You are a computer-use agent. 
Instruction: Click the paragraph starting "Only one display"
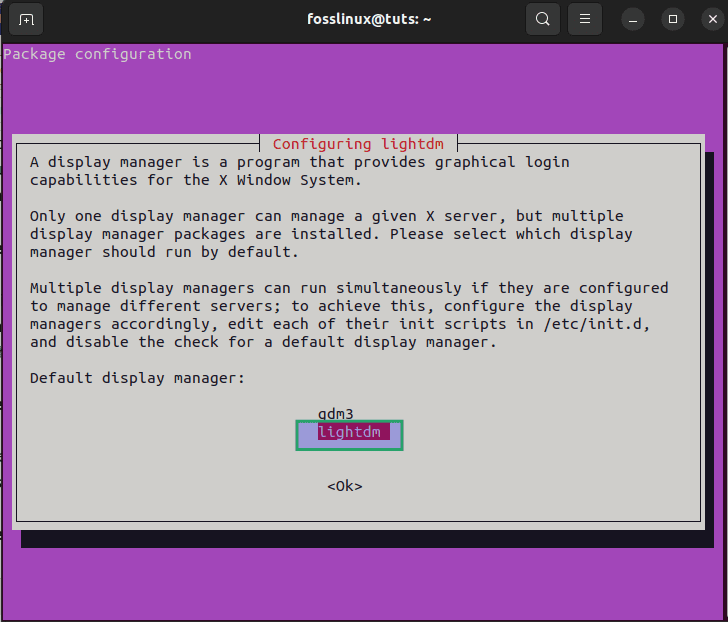click(330, 234)
